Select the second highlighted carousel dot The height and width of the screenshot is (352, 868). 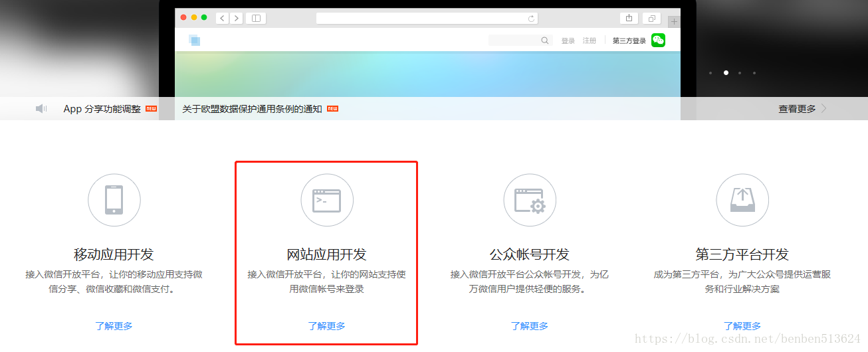tap(726, 72)
